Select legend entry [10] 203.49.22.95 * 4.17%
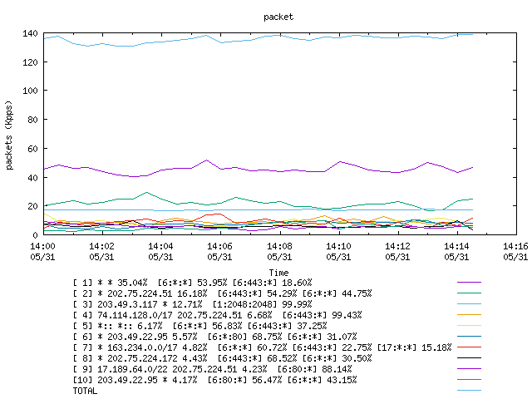532x399 pixels. tap(214, 380)
